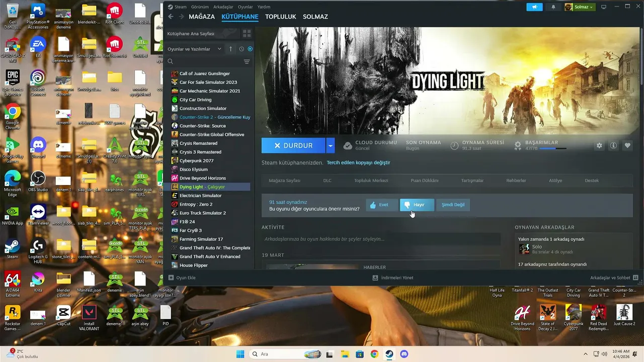Click the library search field
The width and height of the screenshot is (644, 362).
204,61
